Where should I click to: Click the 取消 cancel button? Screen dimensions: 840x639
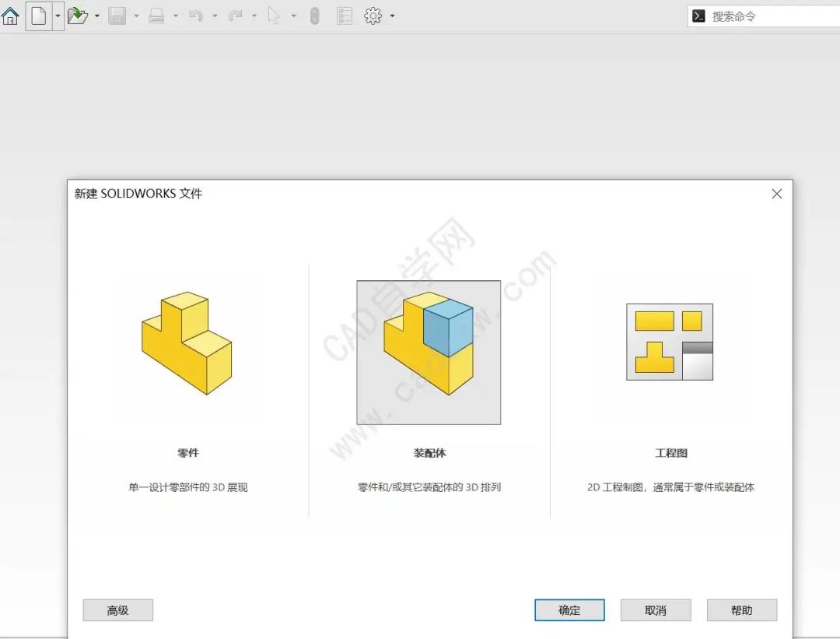pos(656,610)
